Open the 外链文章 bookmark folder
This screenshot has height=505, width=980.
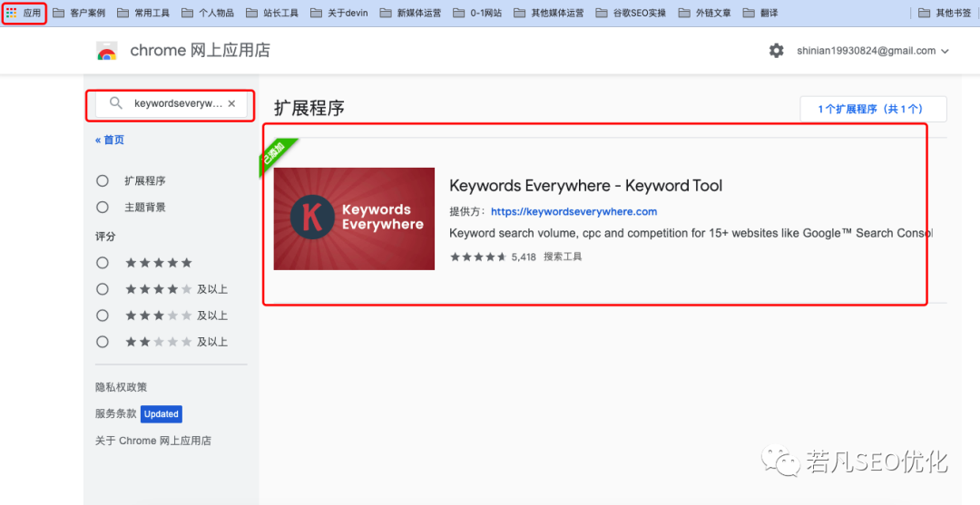point(704,13)
